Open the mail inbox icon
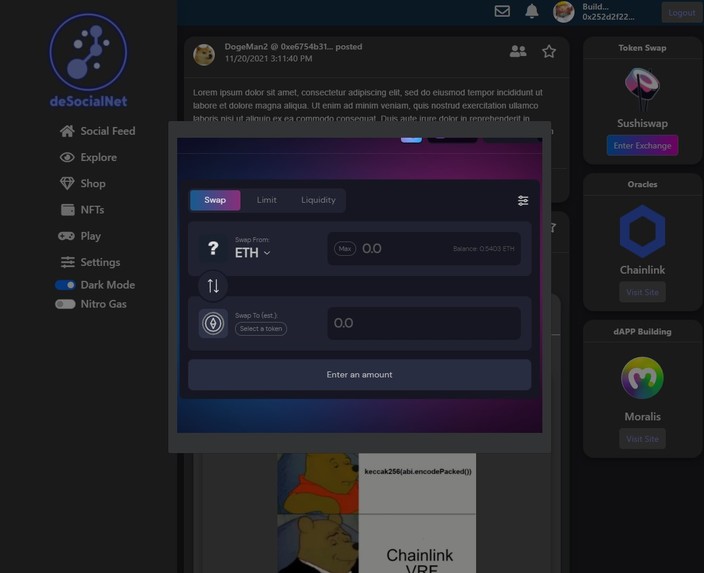Image resolution: width=704 pixels, height=573 pixels. pyautogui.click(x=502, y=11)
